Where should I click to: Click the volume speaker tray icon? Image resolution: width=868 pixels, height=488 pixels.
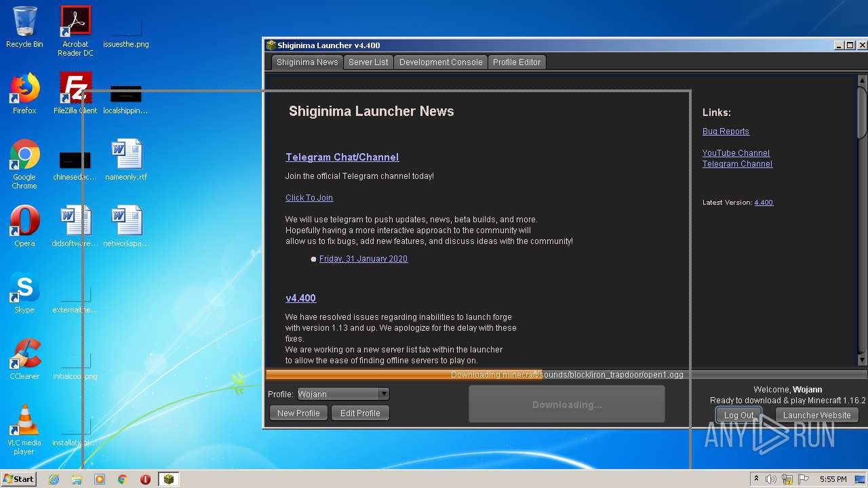771,479
